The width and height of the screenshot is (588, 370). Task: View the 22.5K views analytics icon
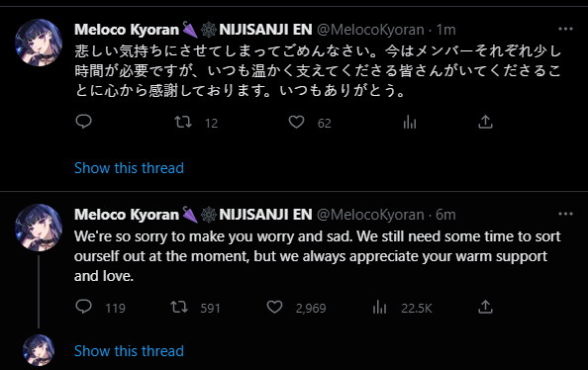click(379, 307)
